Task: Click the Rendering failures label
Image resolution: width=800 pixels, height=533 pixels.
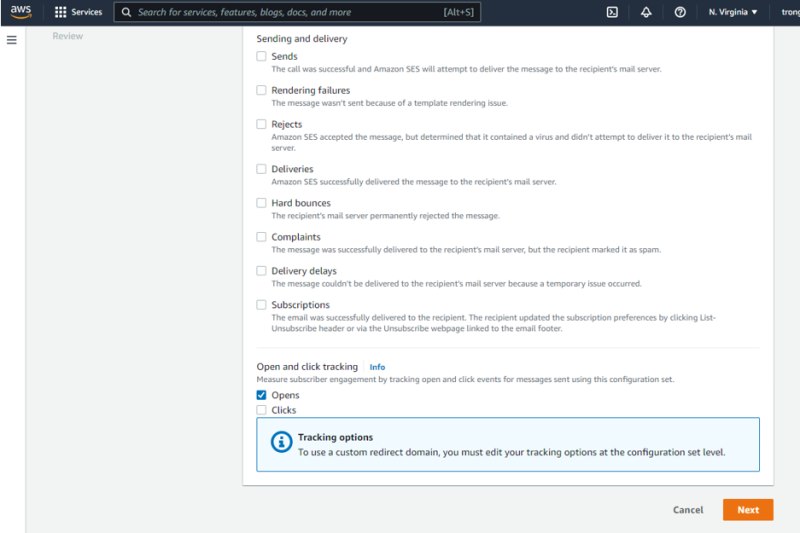Action: pos(311,90)
